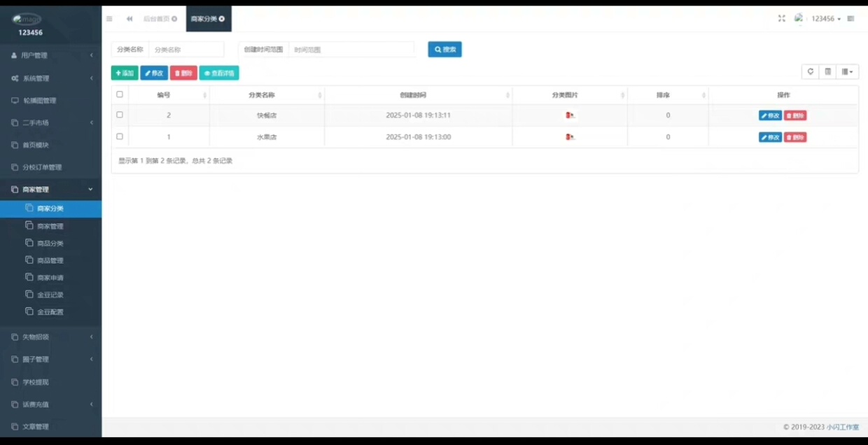The image size is (868, 445).
Task: Click the toolbar 修改 button beside 添加
Action: click(x=154, y=73)
